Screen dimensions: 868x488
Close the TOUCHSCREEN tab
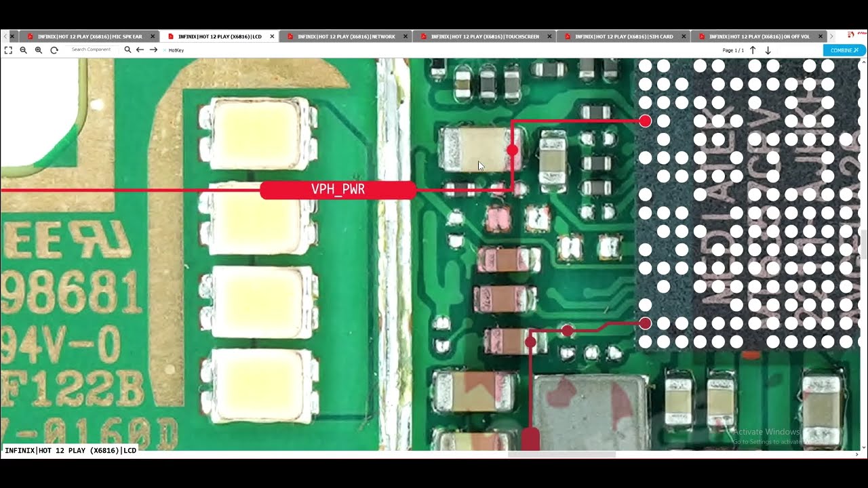click(x=549, y=37)
